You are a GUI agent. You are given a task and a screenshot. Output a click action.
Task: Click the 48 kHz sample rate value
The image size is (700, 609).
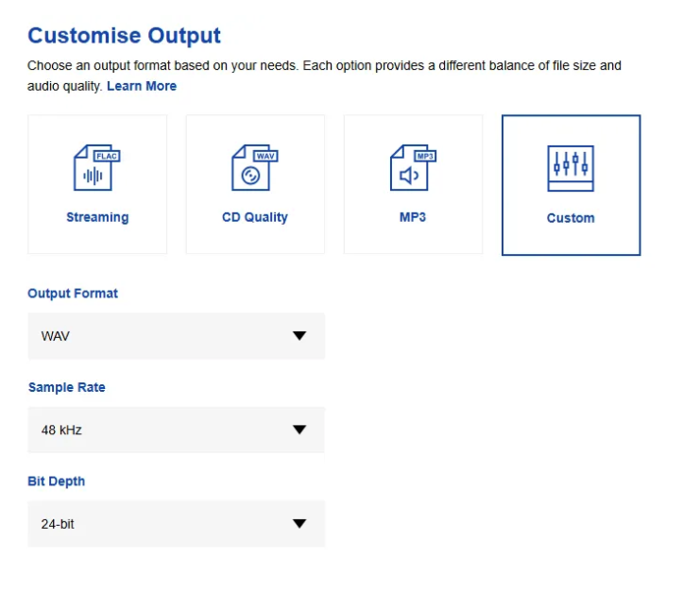61,430
